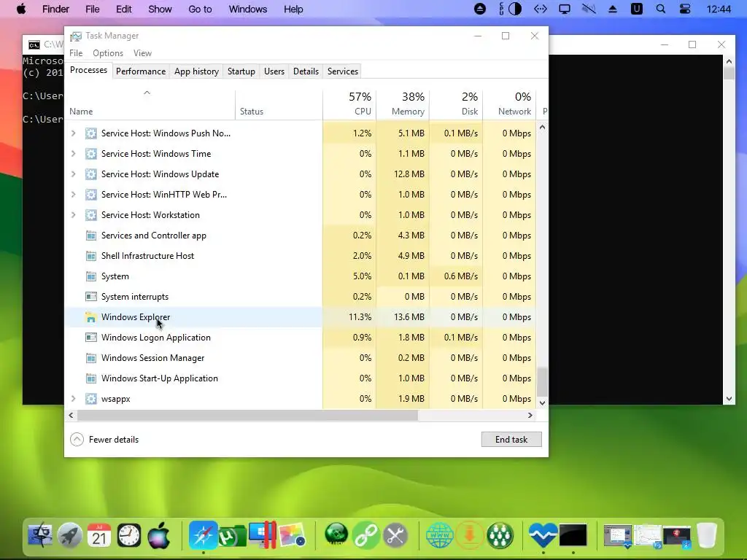747x560 pixels.
Task: Open the uTorrent folder icon in dock
Action: click(x=232, y=536)
